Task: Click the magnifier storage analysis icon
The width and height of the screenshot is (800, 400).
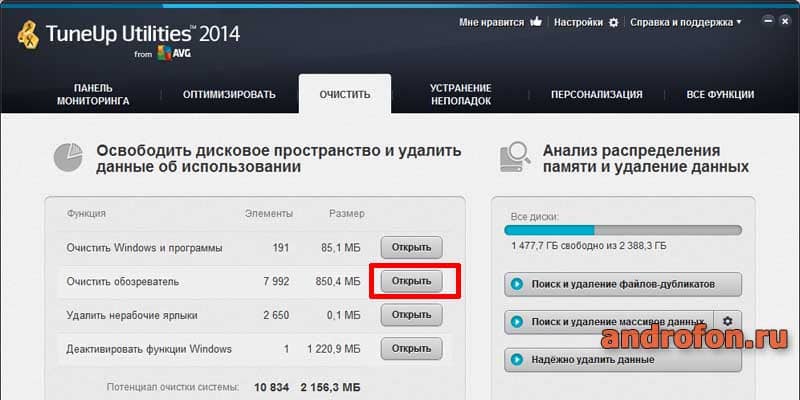Action: pos(515,157)
